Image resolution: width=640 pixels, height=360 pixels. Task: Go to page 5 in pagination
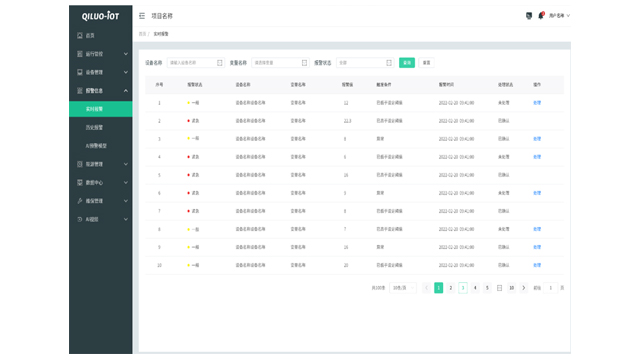pyautogui.click(x=487, y=288)
